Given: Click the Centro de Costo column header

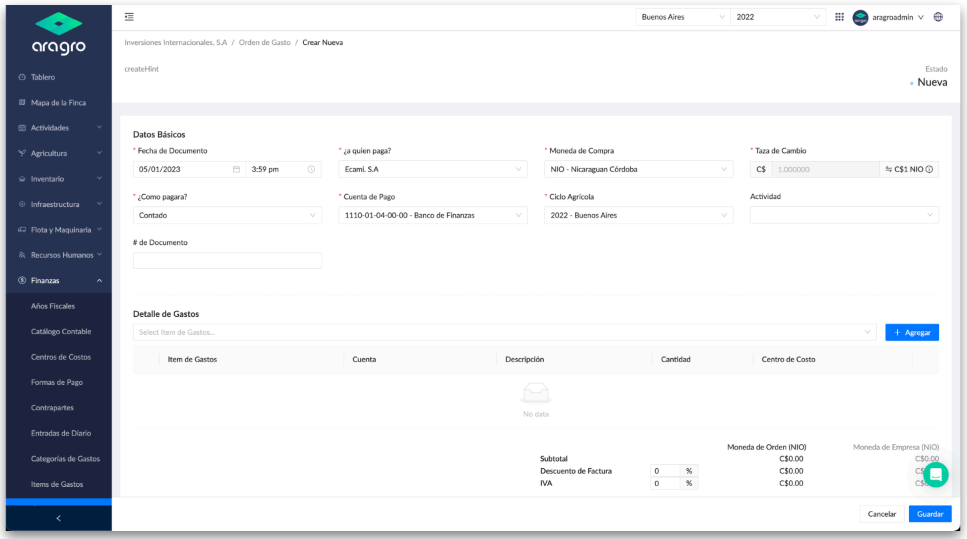Looking at the screenshot, I should click(x=788, y=359).
